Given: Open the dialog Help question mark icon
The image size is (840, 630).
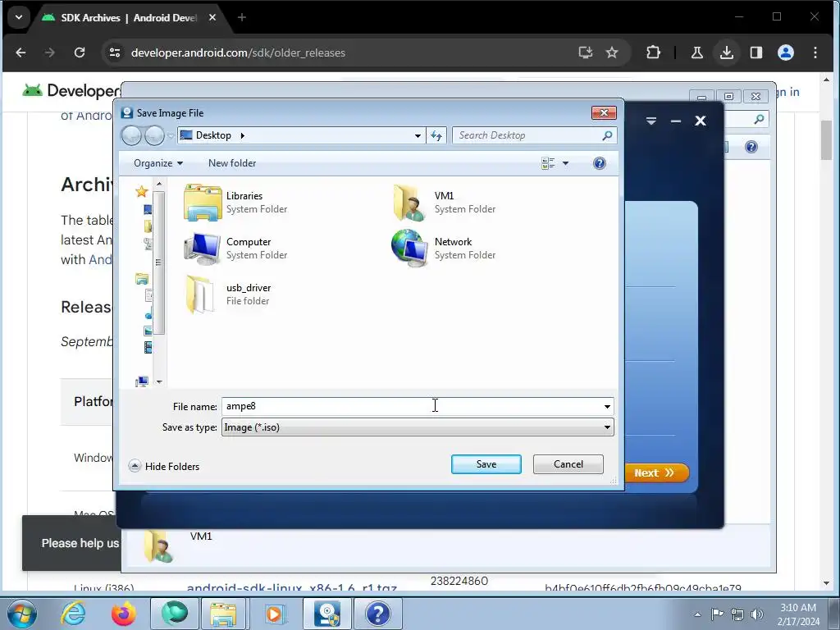Looking at the screenshot, I should (x=600, y=163).
